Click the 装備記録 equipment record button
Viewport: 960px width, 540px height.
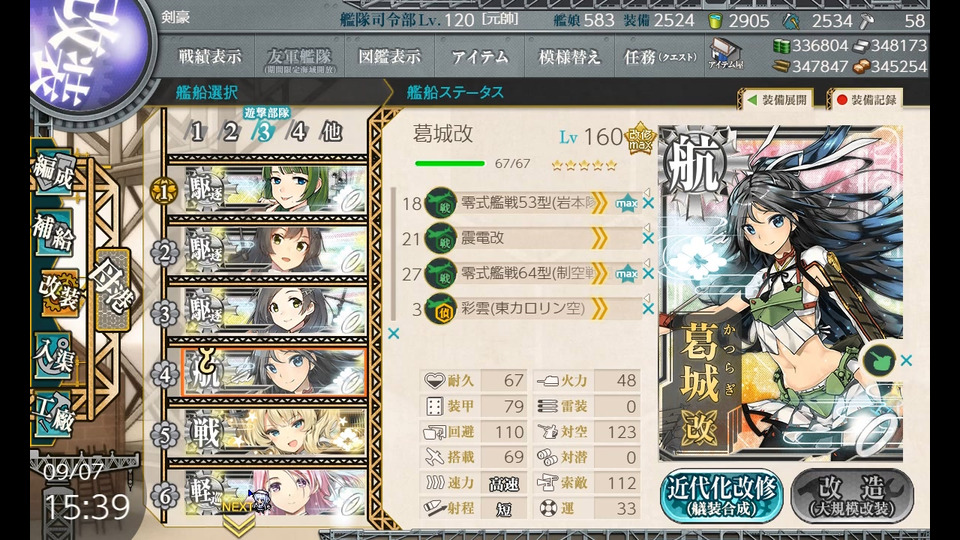pos(866,100)
